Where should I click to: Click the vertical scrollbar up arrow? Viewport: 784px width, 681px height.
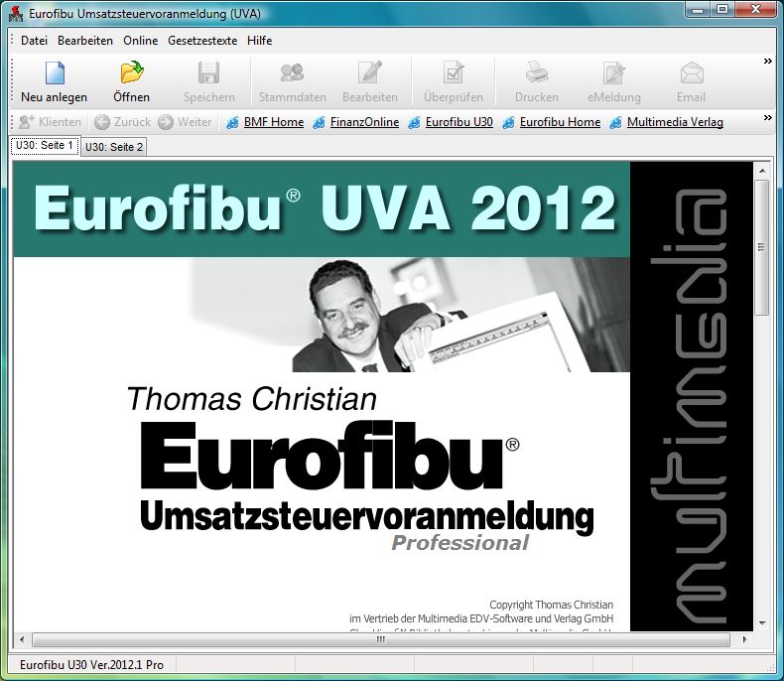762,171
